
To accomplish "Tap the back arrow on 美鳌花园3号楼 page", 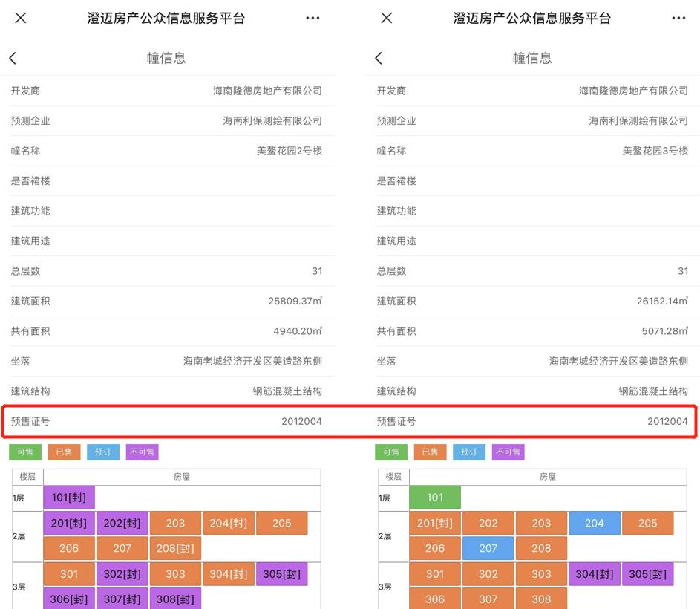I will [378, 57].
